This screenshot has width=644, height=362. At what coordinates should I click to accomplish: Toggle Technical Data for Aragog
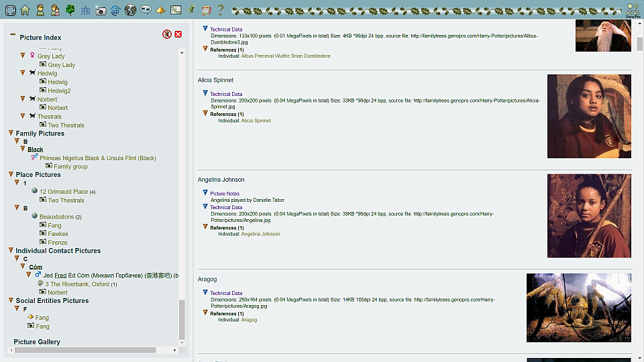[x=205, y=292]
